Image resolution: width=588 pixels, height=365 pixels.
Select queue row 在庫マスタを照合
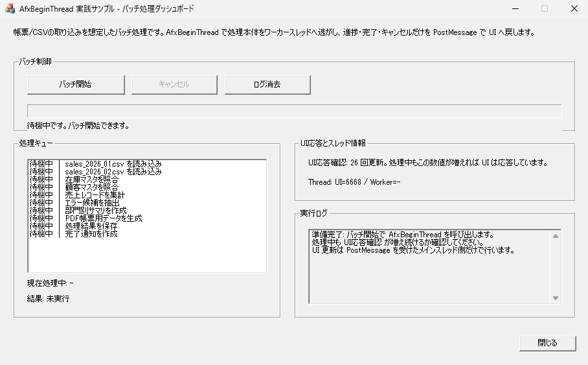tap(147, 180)
